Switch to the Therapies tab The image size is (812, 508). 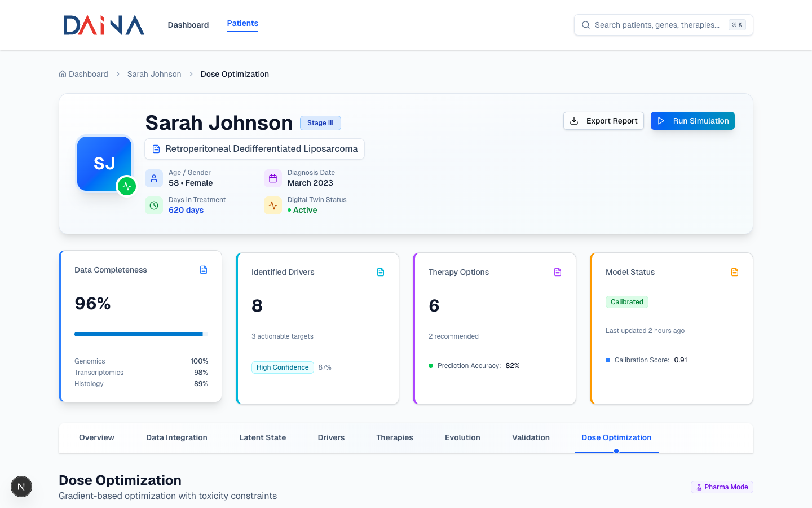395,437
